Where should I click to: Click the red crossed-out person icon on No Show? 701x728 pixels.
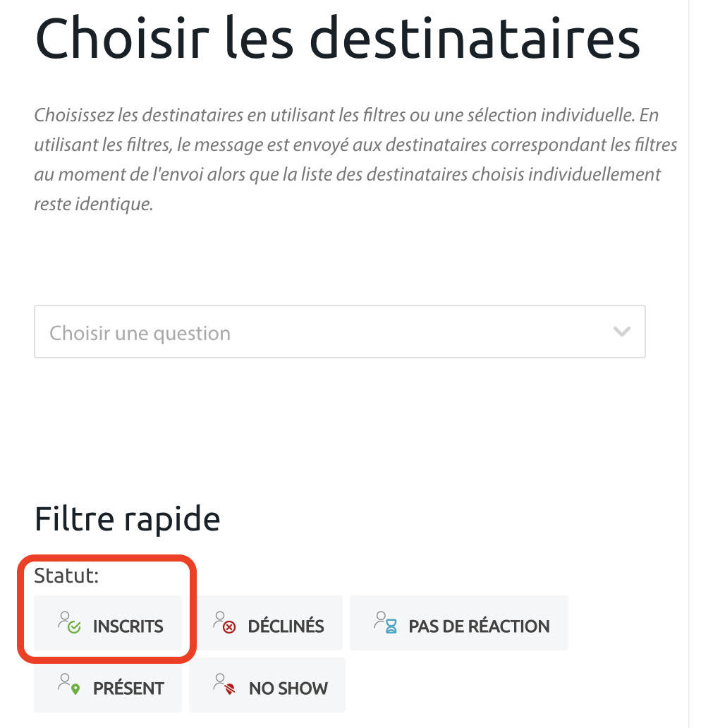(224, 685)
